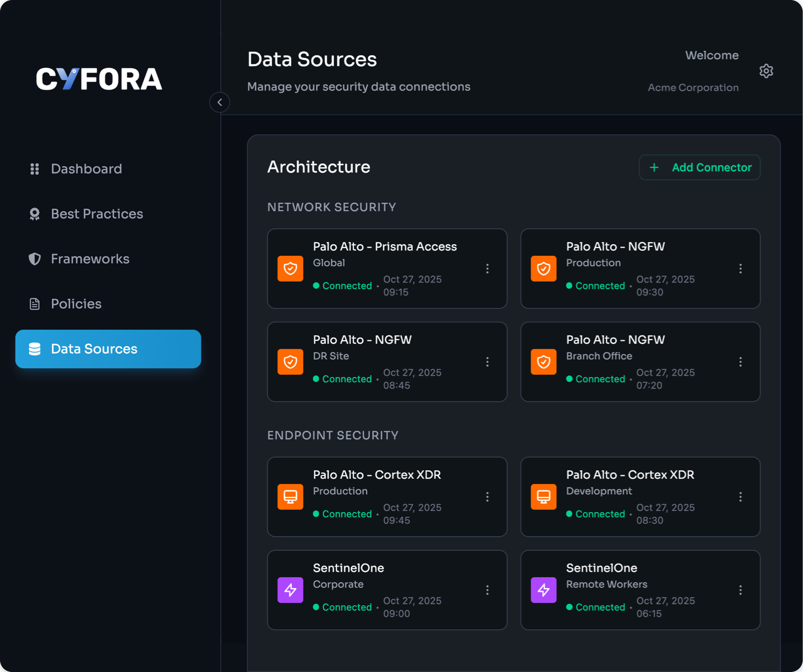Open the options menu for NGFW DR Site
The height and width of the screenshot is (672, 803).
(487, 362)
